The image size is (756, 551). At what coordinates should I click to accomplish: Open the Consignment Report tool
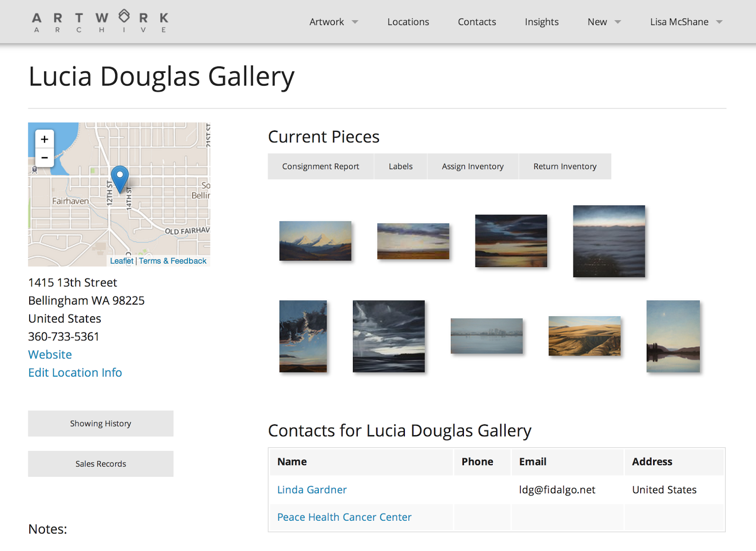[320, 166]
